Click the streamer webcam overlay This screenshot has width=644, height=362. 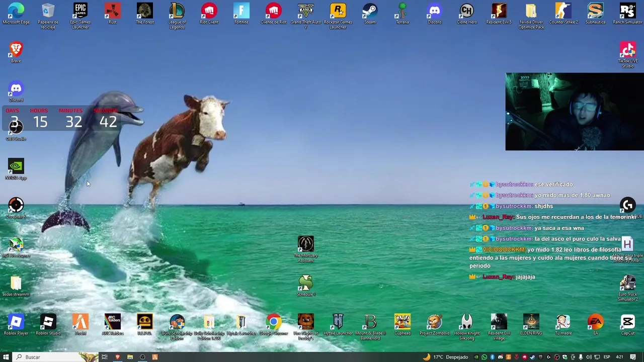coord(575,112)
